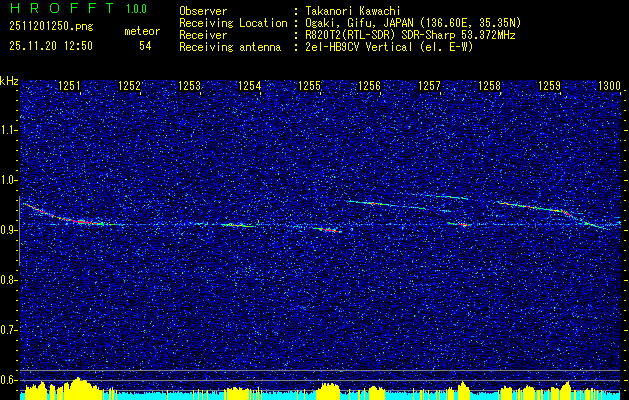Click the Receiving antenna label
The width and height of the screenshot is (629, 400).
pyautogui.click(x=230, y=47)
